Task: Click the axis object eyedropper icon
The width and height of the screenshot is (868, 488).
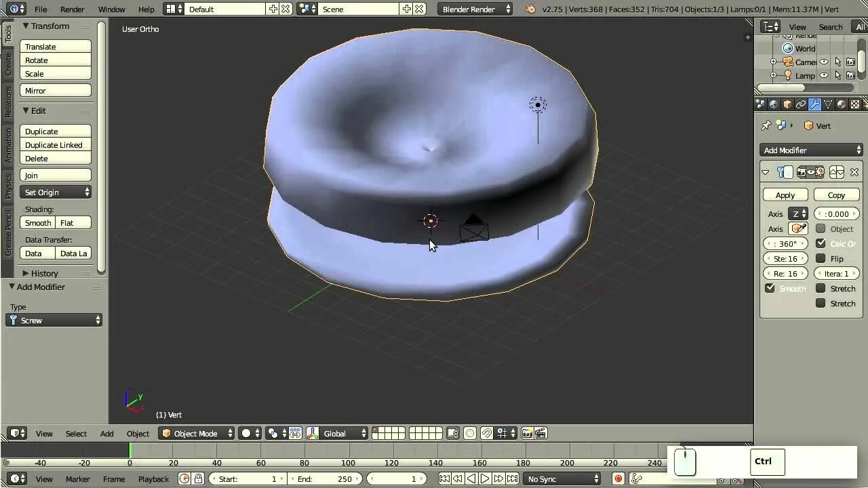Action: point(799,229)
